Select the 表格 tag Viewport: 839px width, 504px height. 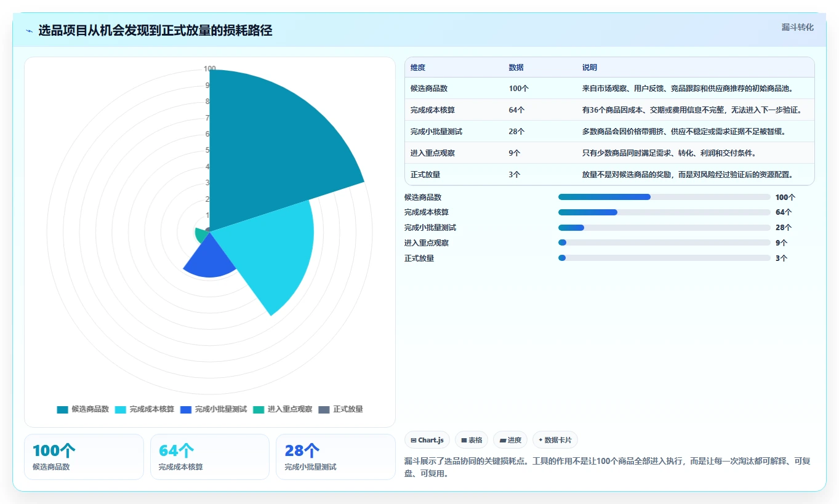472,440
